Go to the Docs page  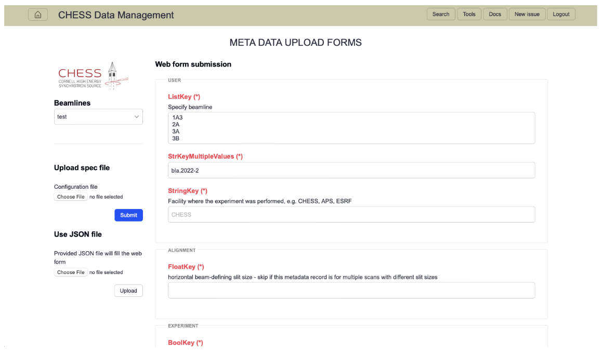pos(494,15)
